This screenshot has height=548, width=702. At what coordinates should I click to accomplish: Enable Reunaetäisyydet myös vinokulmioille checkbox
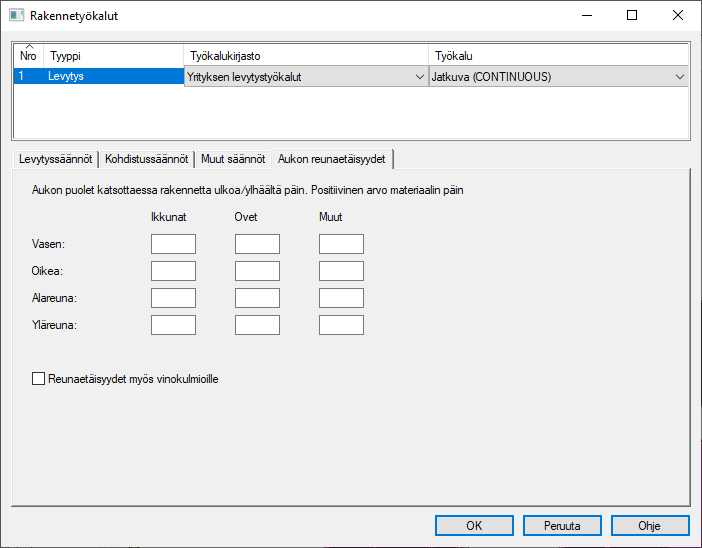(40, 379)
